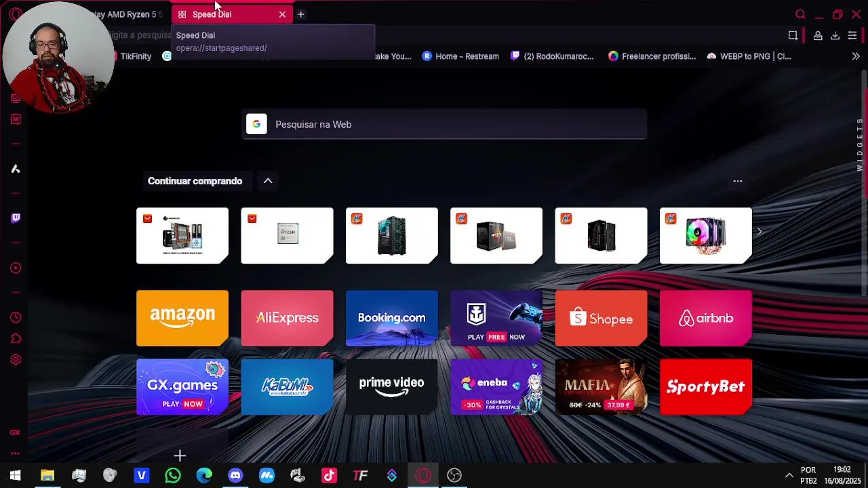
Task: Click the search tabs magnifier icon
Action: point(800,14)
